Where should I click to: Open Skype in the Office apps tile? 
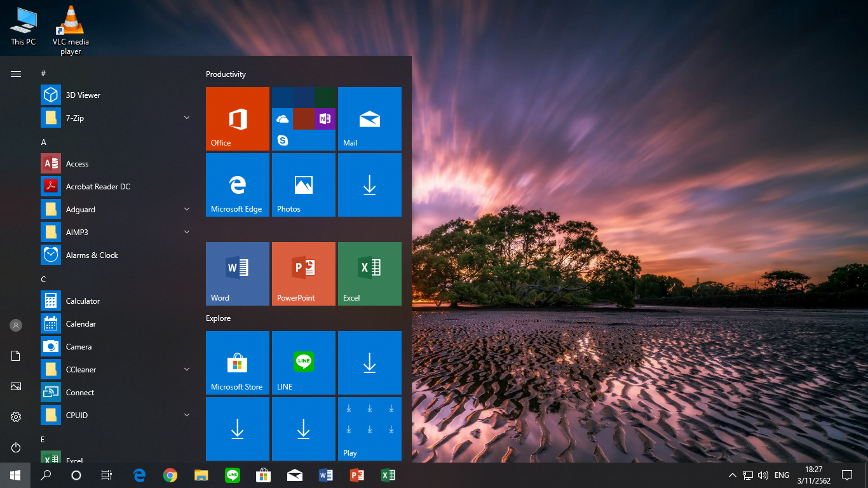point(283,140)
